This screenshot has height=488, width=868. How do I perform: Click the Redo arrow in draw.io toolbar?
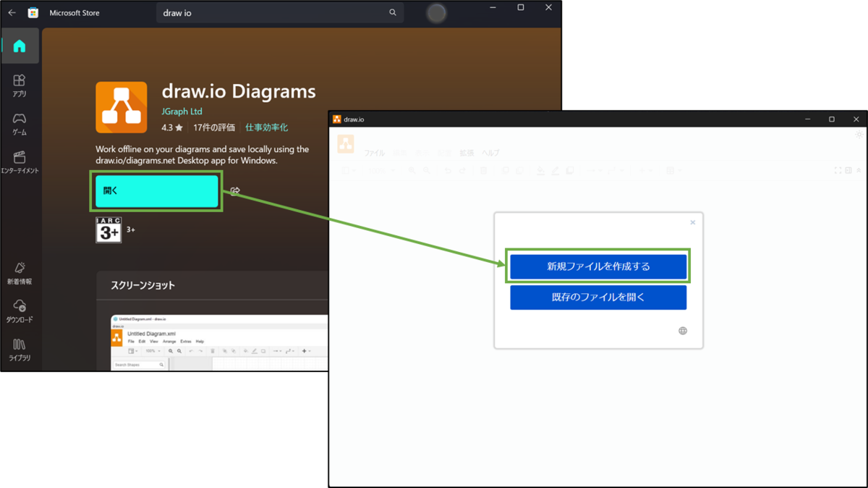[462, 170]
